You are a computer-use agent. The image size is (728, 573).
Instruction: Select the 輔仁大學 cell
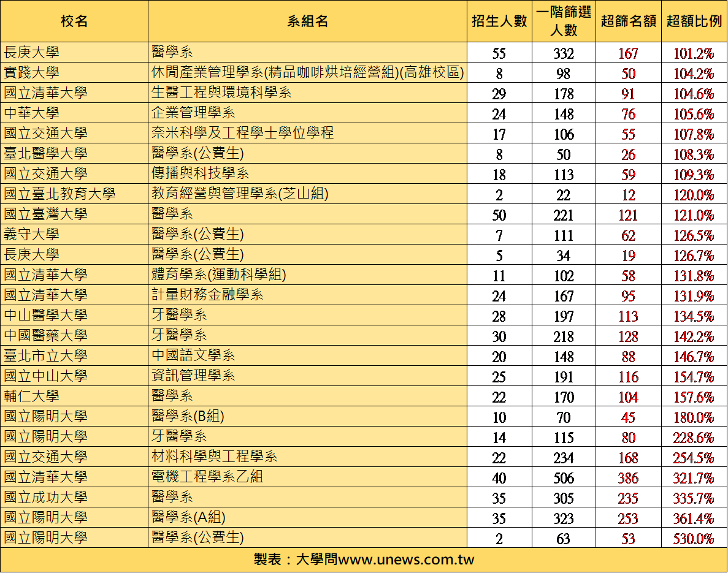click(x=74, y=397)
